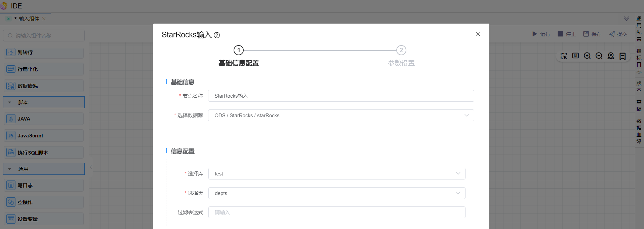Open the 版本 side panel

pos(639,87)
